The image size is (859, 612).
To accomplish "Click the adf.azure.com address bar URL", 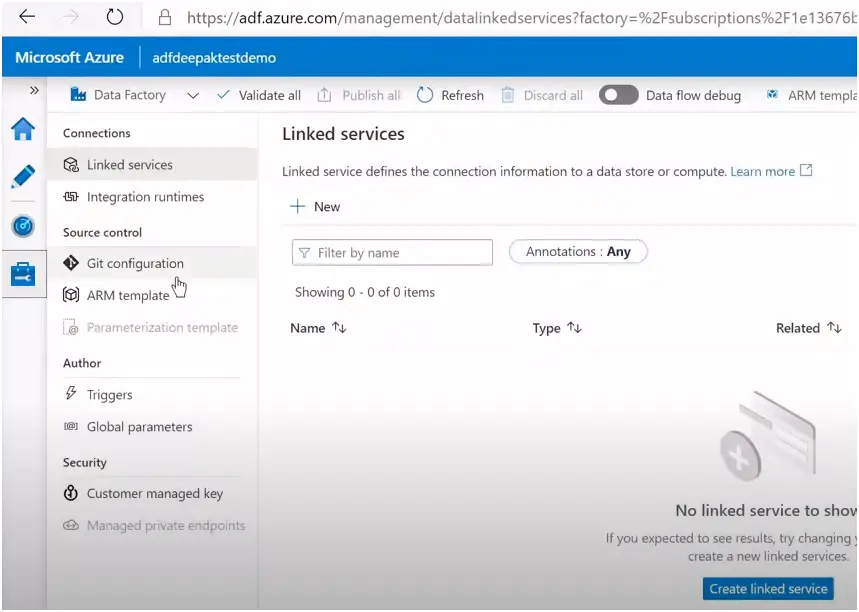I will click(520, 18).
